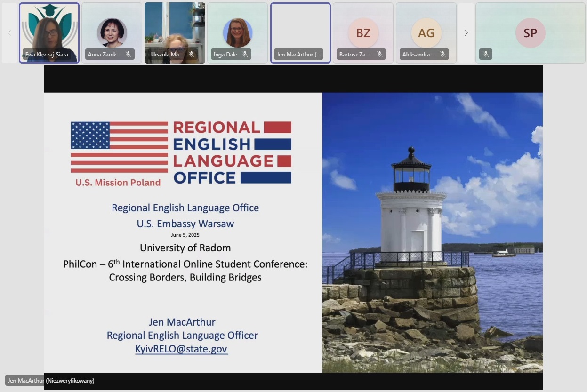Click 'U.S. Mission Poland' caption
This screenshot has width=587, height=392.
pos(118,183)
